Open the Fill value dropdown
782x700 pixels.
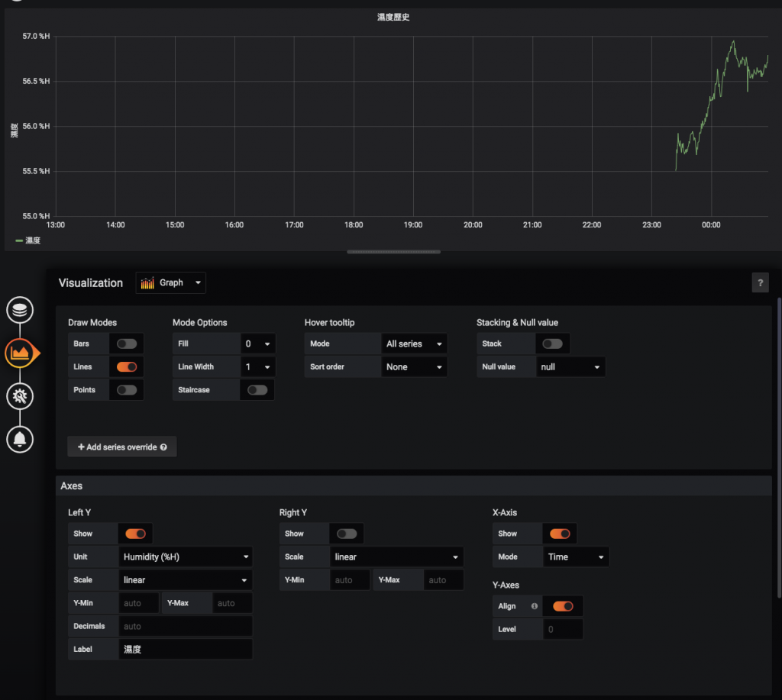pyautogui.click(x=258, y=344)
